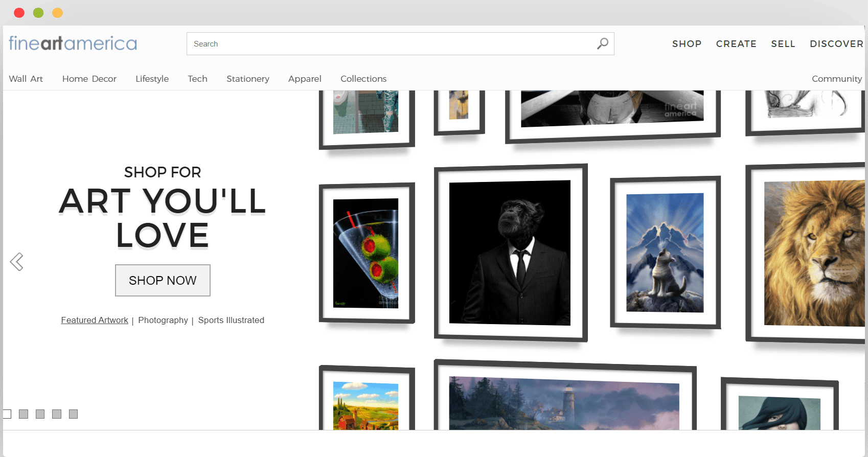Open the martini glass framed artwork

click(x=366, y=254)
